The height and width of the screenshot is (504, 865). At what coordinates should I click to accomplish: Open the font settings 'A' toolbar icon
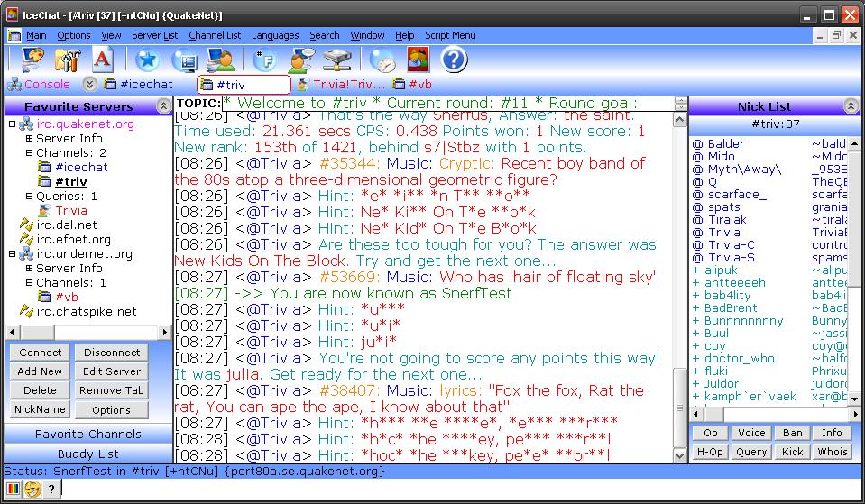coord(103,60)
